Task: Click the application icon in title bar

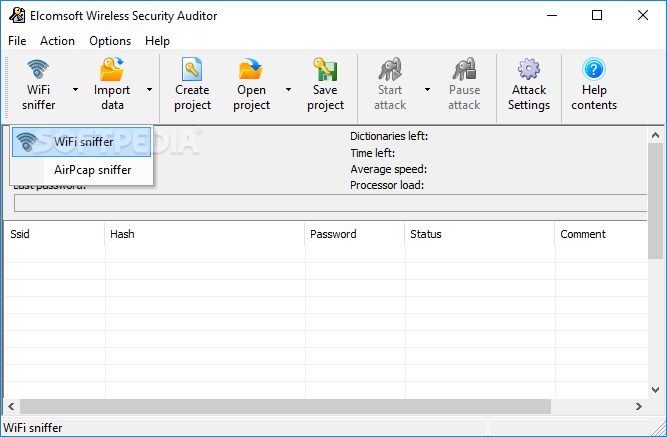Action: 17,16
